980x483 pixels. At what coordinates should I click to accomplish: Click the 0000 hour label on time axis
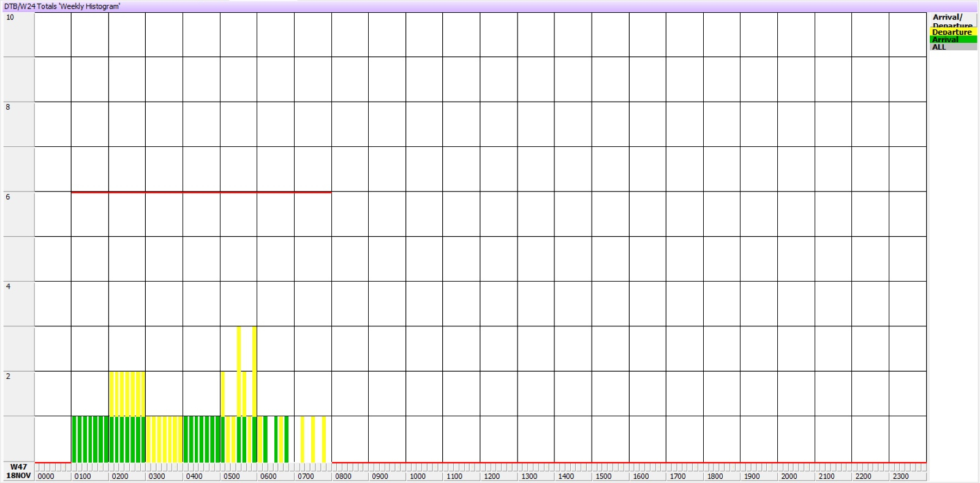tap(46, 476)
